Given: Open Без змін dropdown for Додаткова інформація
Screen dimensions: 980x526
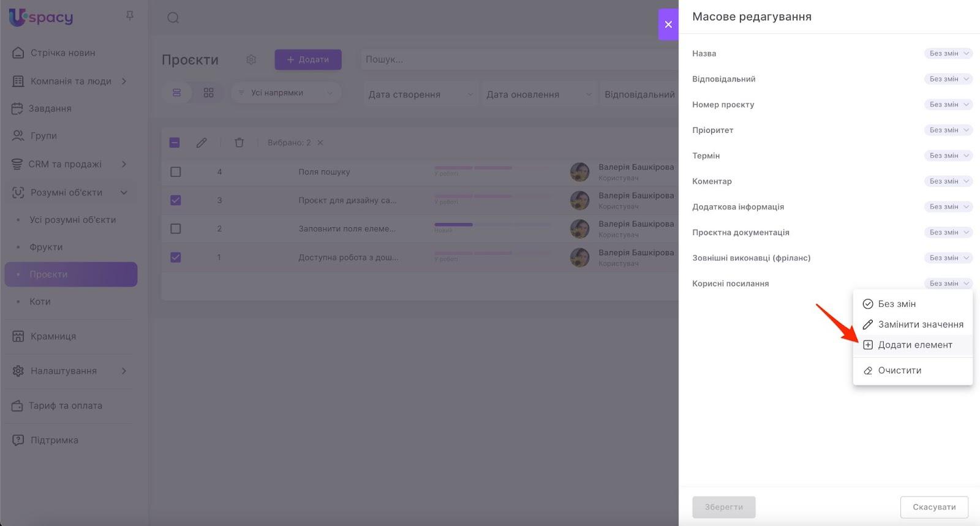Looking at the screenshot, I should click(x=948, y=207).
